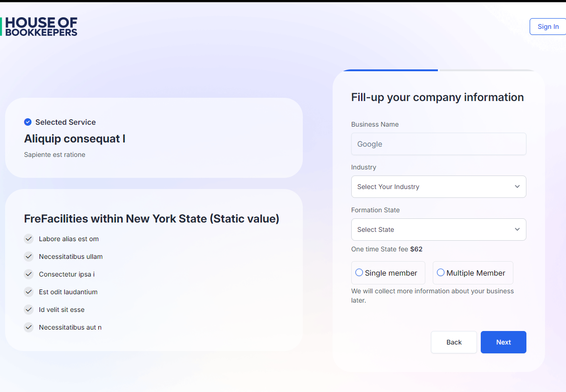Image resolution: width=566 pixels, height=392 pixels.
Task: Click checkmark icon beside Necessitatibus ullam
Action: 29,257
